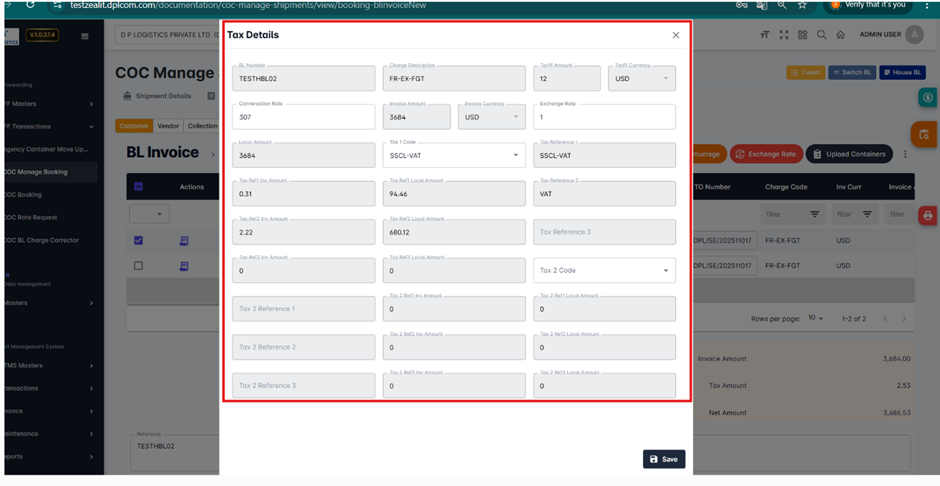Click the green dollar icon on right edge
Screen dimensions: 940x486
927,98
